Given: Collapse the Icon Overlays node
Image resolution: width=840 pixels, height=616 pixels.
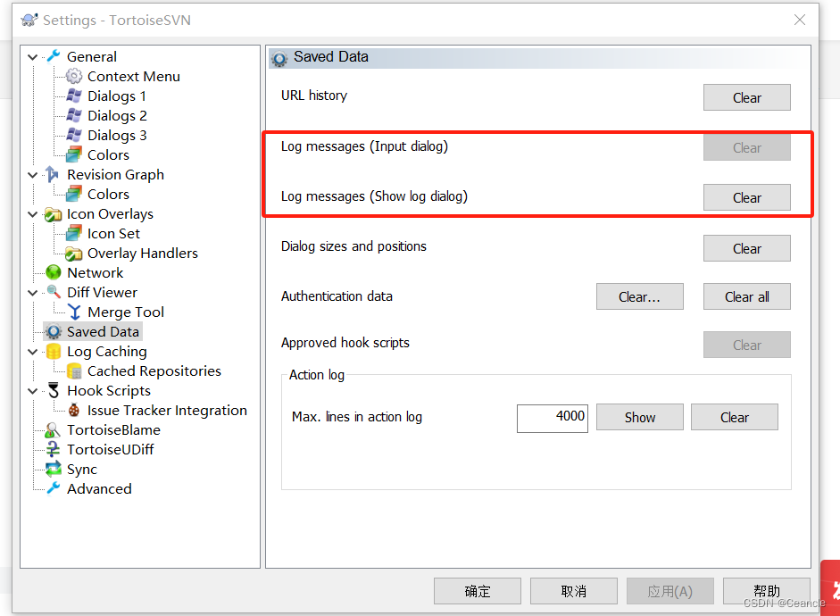Looking at the screenshot, I should 33,214.
